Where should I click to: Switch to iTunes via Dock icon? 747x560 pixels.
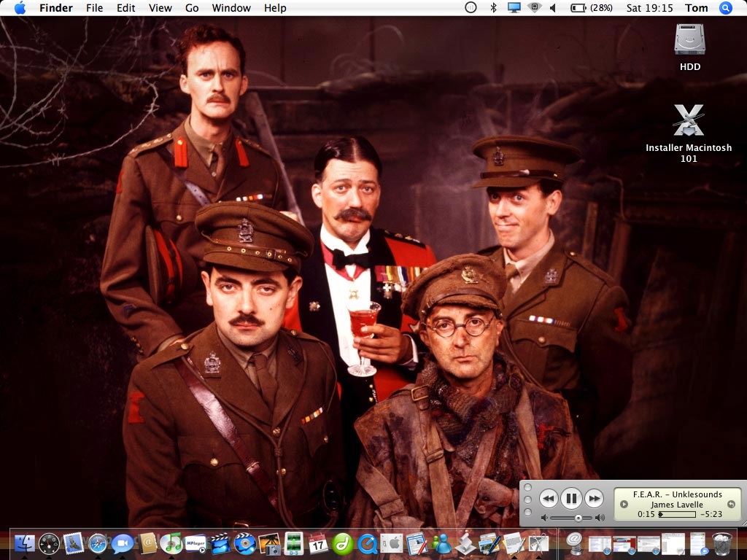[171, 543]
